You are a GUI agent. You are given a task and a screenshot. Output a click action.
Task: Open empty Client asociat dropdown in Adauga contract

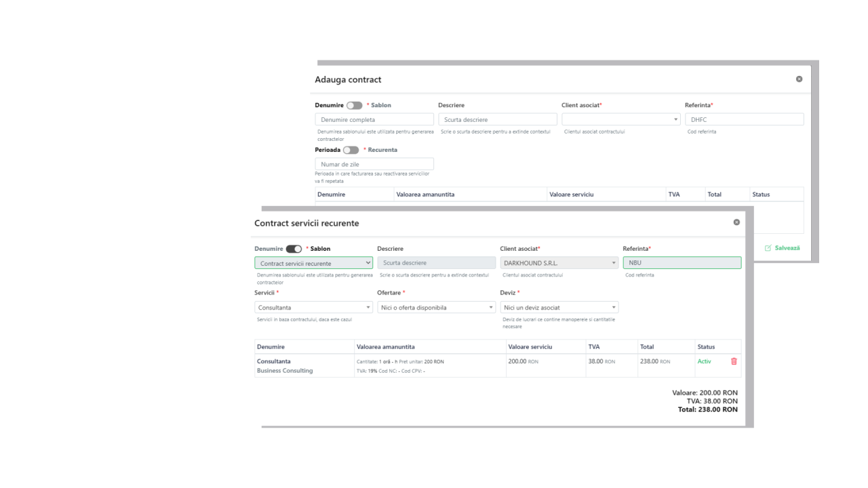click(x=620, y=119)
